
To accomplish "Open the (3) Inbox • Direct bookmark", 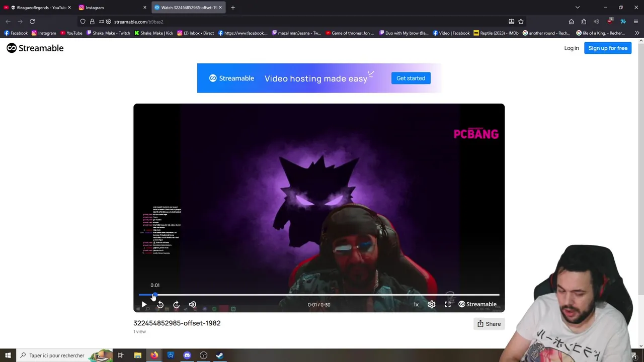I will tap(195, 33).
